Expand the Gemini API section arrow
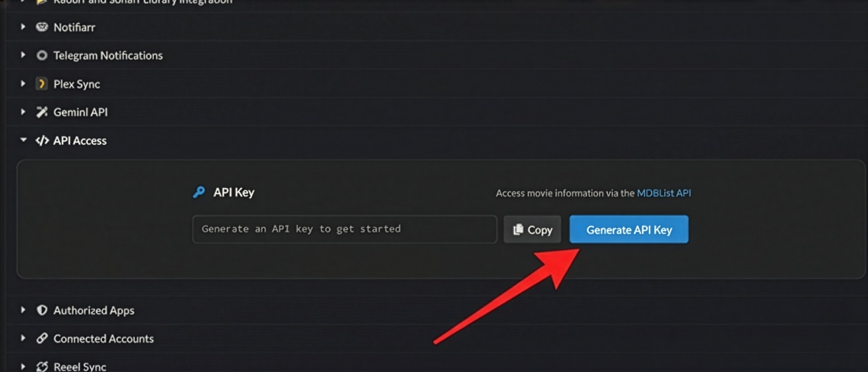Viewport: 868px width, 372px height. 23,111
